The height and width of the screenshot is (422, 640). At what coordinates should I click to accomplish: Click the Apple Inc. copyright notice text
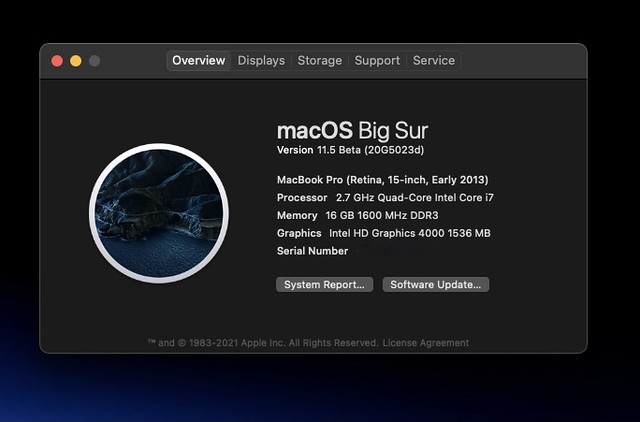[263, 343]
